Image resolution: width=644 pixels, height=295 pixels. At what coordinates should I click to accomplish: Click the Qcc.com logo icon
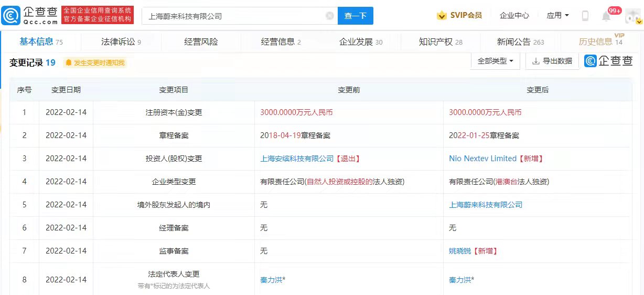point(10,16)
